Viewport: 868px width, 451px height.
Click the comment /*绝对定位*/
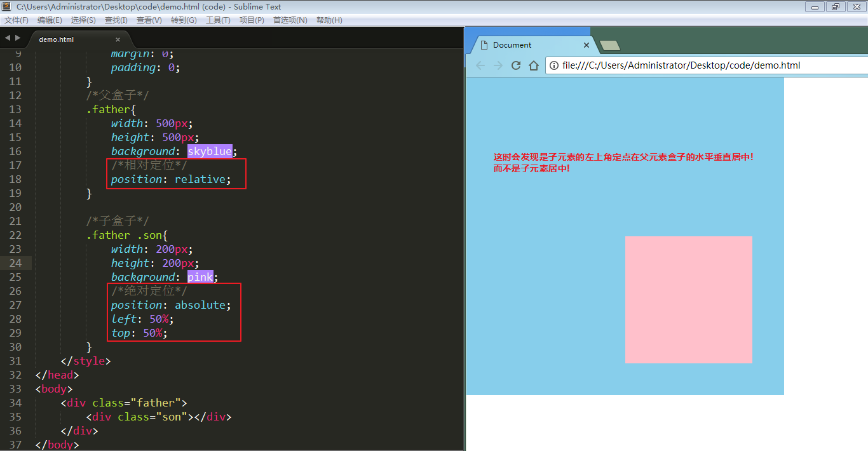pos(149,291)
